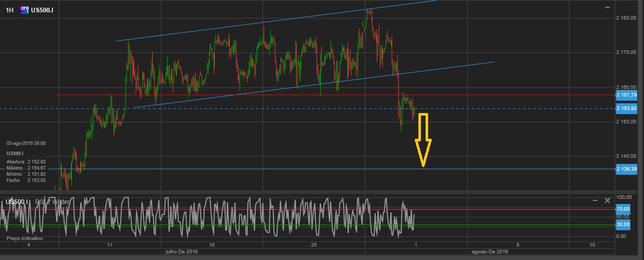This screenshot has width=644, height=260.
Task: Click the 2 170,00 price axis label
Action: (626, 52)
